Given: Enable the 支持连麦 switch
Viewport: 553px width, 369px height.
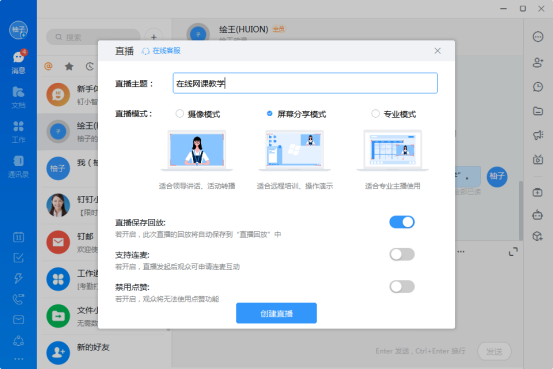Looking at the screenshot, I should [x=402, y=254].
